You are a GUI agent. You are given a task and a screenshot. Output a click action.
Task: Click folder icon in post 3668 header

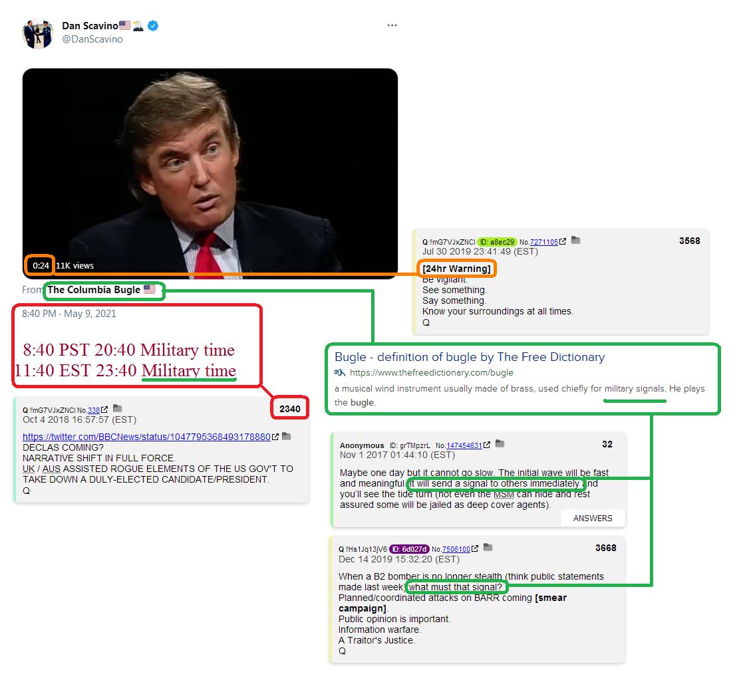tap(488, 548)
